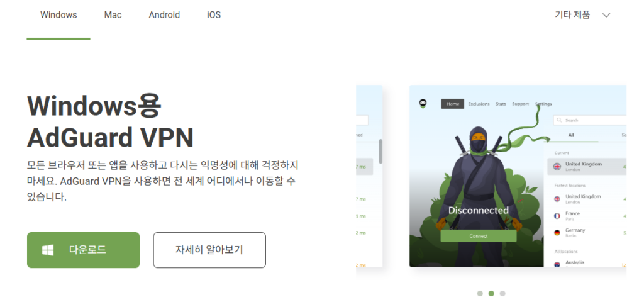Image resolution: width=644 pixels, height=307 pixels.
Task: Open the iOS tab
Action: (x=214, y=15)
